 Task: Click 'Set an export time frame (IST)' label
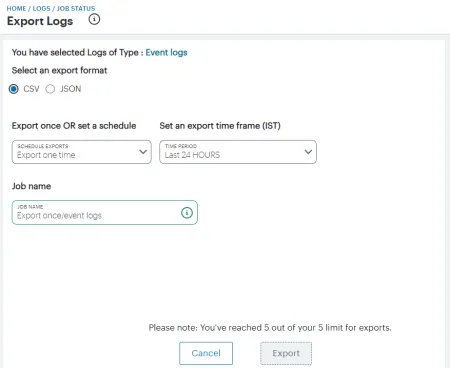click(220, 126)
